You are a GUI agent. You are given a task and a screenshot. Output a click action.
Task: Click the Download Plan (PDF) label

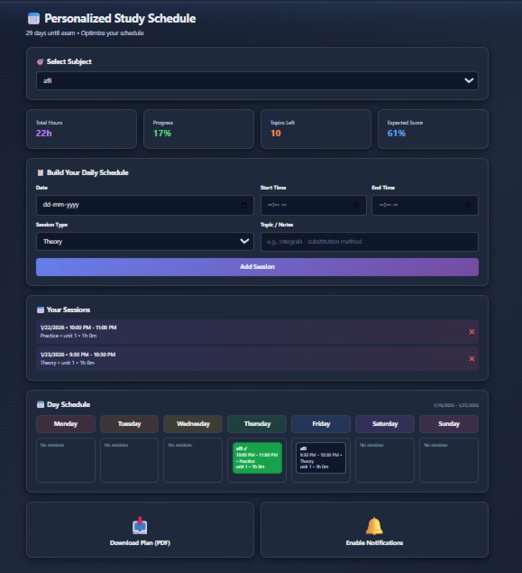click(140, 543)
